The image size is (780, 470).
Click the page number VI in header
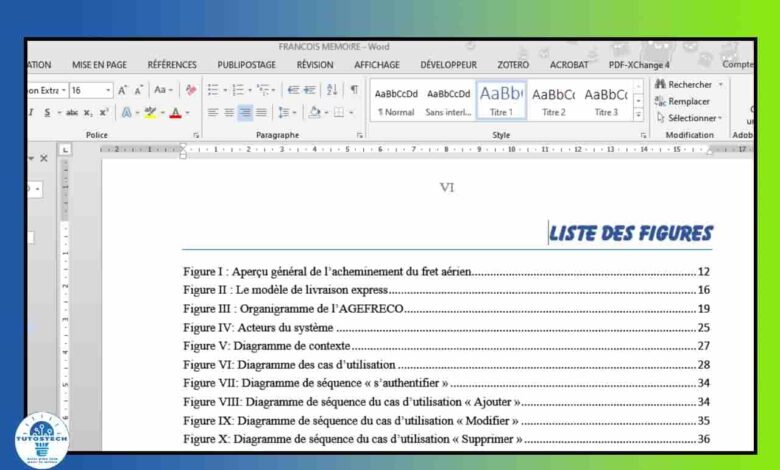pyautogui.click(x=447, y=188)
